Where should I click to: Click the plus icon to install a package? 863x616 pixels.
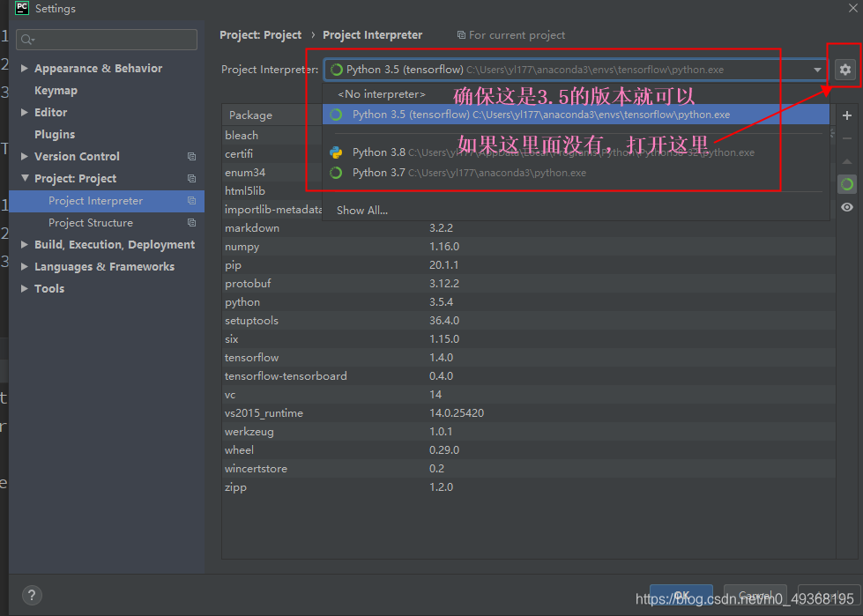pos(847,115)
